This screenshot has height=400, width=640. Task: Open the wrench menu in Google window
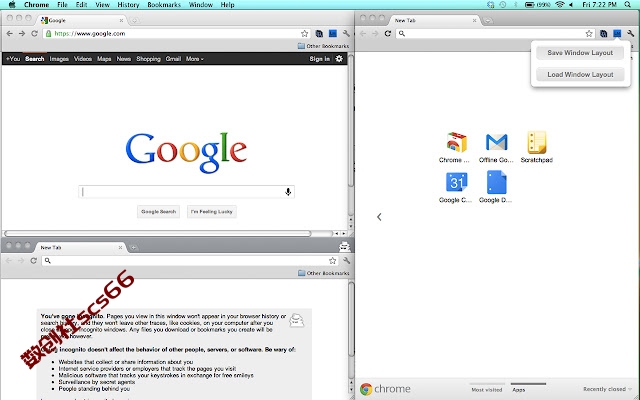pyautogui.click(x=346, y=34)
